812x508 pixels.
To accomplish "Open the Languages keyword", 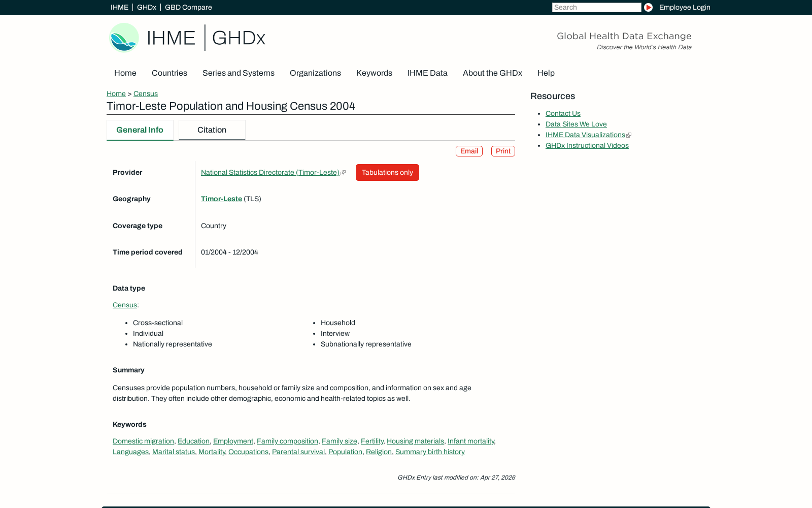I will (130, 452).
